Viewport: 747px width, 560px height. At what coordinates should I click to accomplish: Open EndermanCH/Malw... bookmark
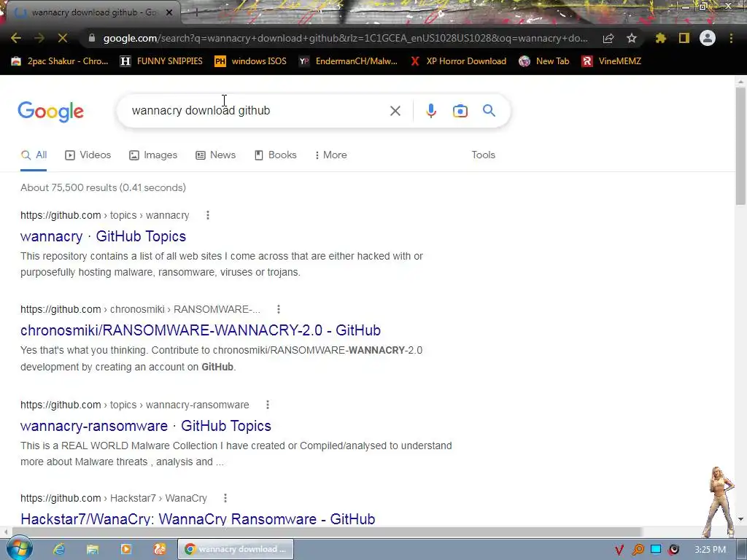click(x=348, y=61)
